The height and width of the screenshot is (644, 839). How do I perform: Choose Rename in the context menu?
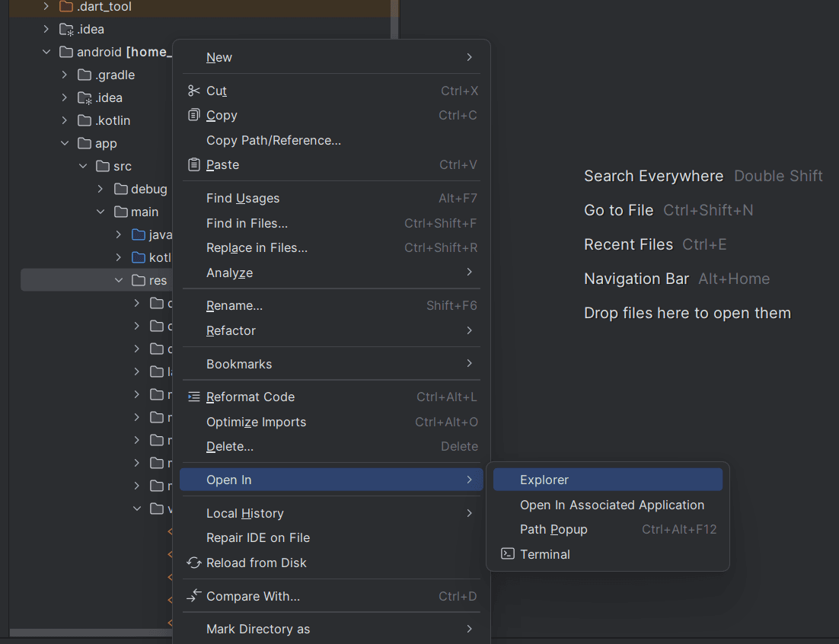(233, 305)
